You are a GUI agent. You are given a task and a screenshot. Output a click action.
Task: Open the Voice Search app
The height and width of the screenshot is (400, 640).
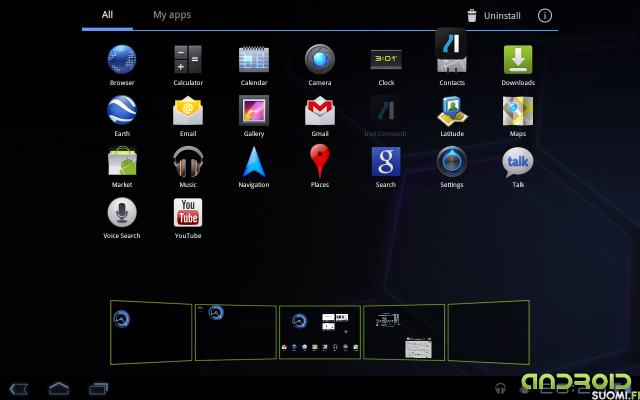[x=122, y=212]
